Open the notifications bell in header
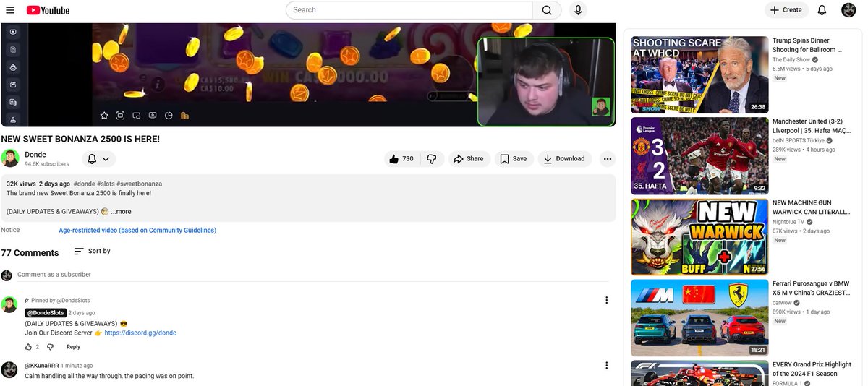Viewport: 868px width, 386px height. pos(822,10)
